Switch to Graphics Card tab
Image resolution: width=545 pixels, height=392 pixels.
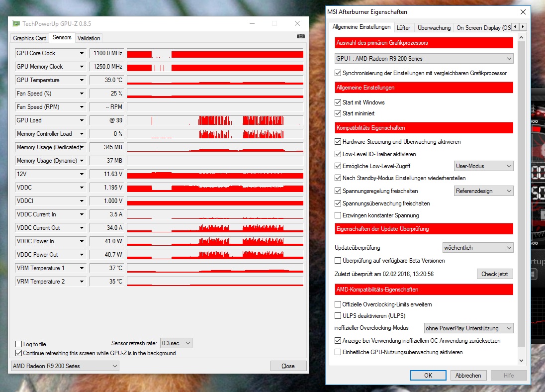click(29, 38)
